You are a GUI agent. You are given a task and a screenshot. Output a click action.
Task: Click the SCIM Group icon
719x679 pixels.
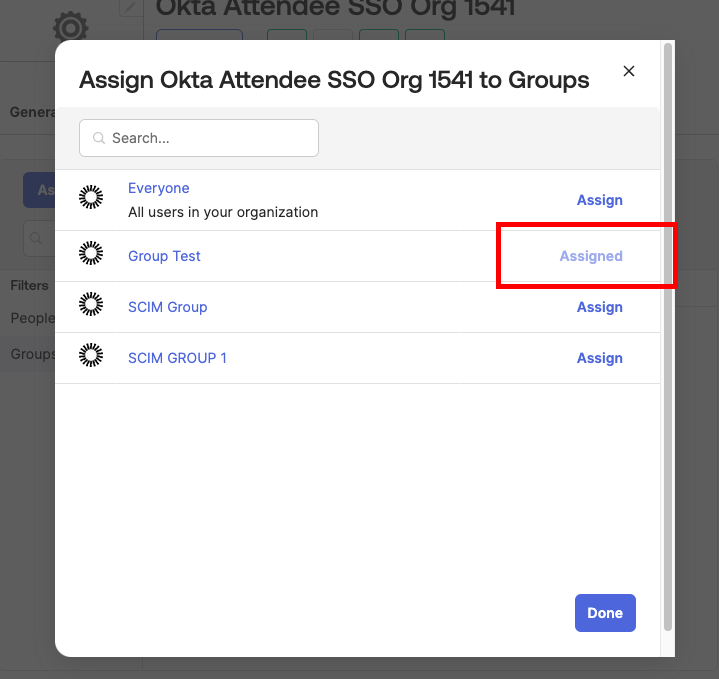click(x=91, y=304)
